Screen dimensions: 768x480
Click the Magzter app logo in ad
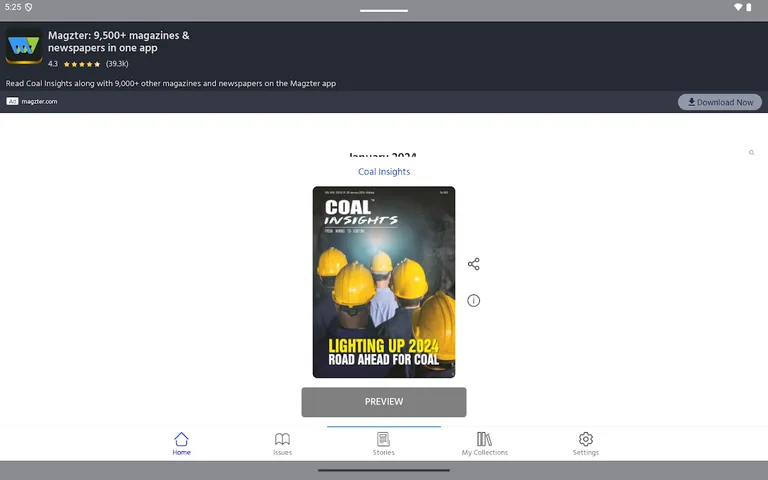[24, 46]
